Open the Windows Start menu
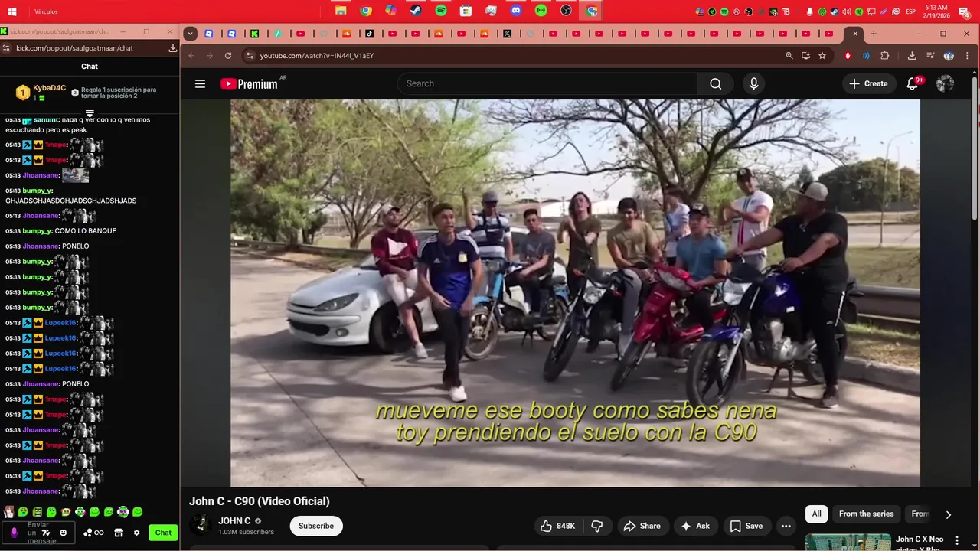Image resolution: width=980 pixels, height=551 pixels. (x=12, y=11)
